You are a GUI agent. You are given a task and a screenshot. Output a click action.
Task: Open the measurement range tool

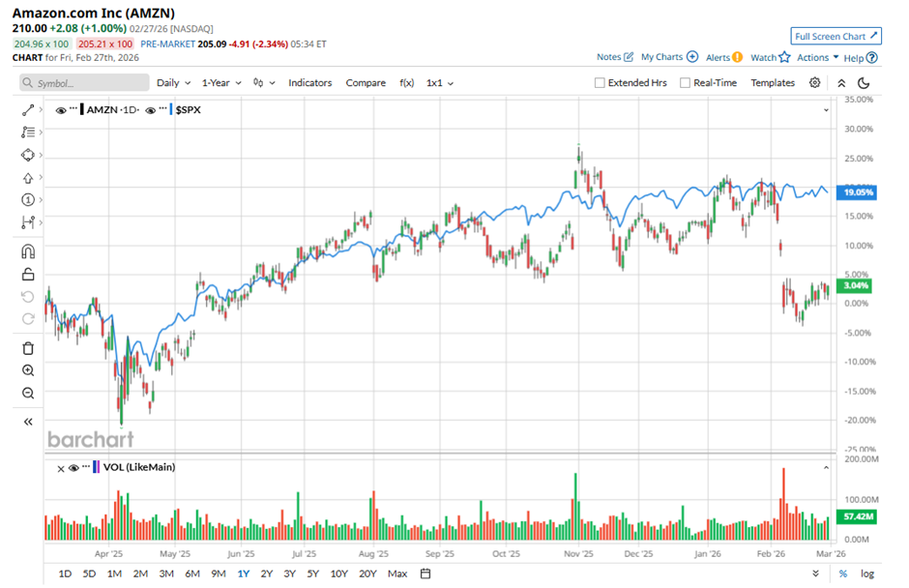(28, 222)
